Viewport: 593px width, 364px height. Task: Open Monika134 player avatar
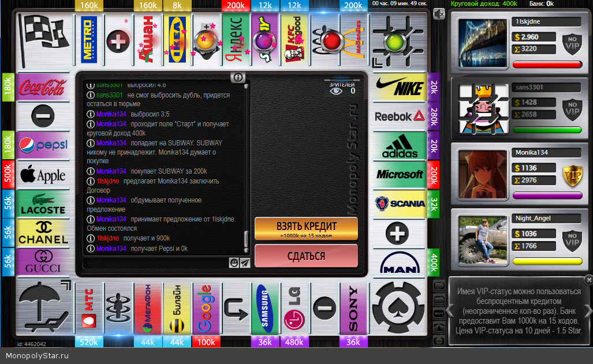pos(482,174)
